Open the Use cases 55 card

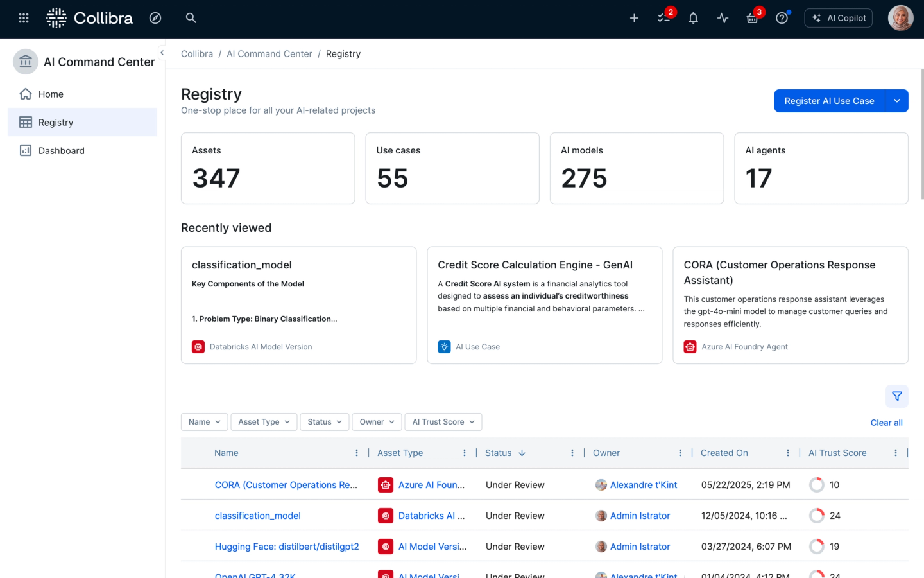click(x=452, y=168)
